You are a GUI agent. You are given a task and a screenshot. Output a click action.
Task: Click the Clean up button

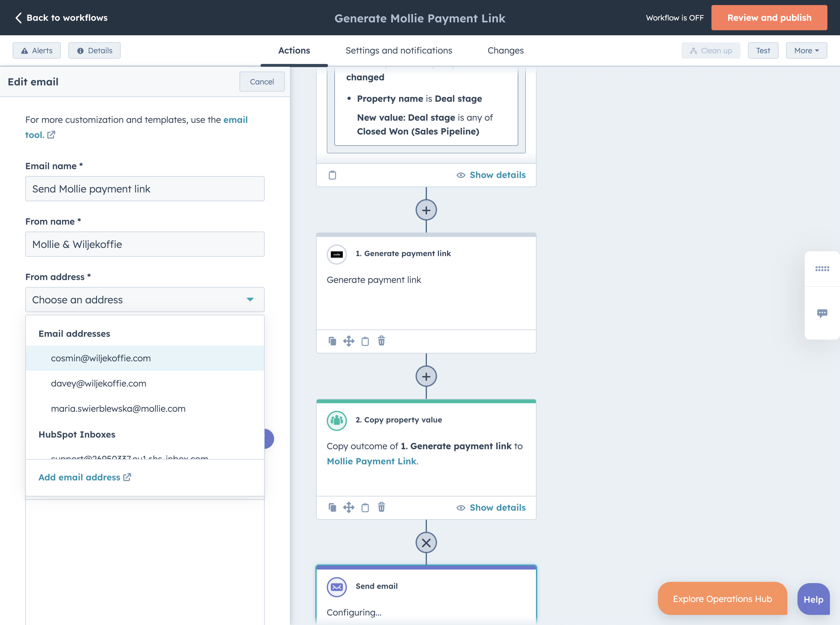(711, 50)
